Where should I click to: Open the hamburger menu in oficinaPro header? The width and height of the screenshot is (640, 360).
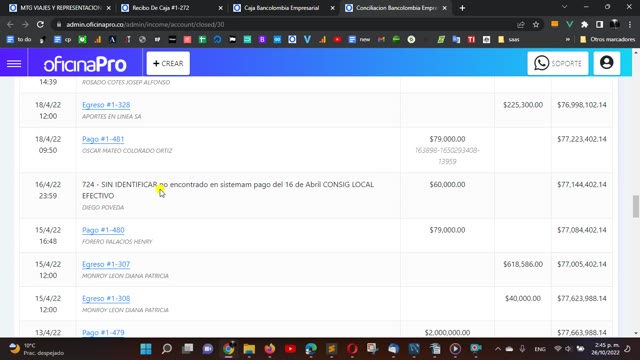[14, 63]
